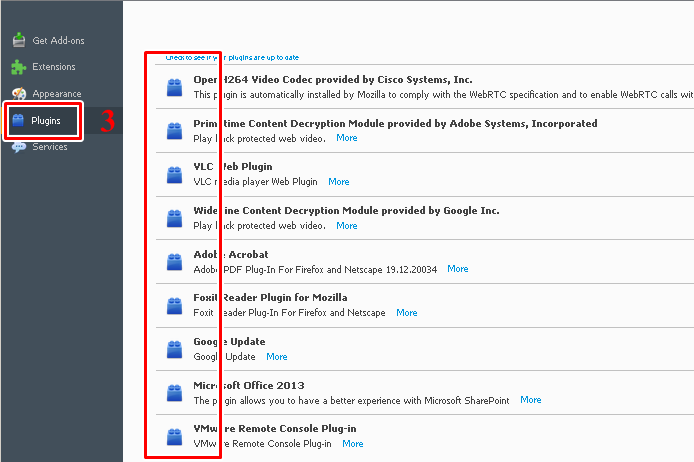Select the Adobe Acrobat title
This screenshot has height=462, width=694.
click(x=231, y=254)
